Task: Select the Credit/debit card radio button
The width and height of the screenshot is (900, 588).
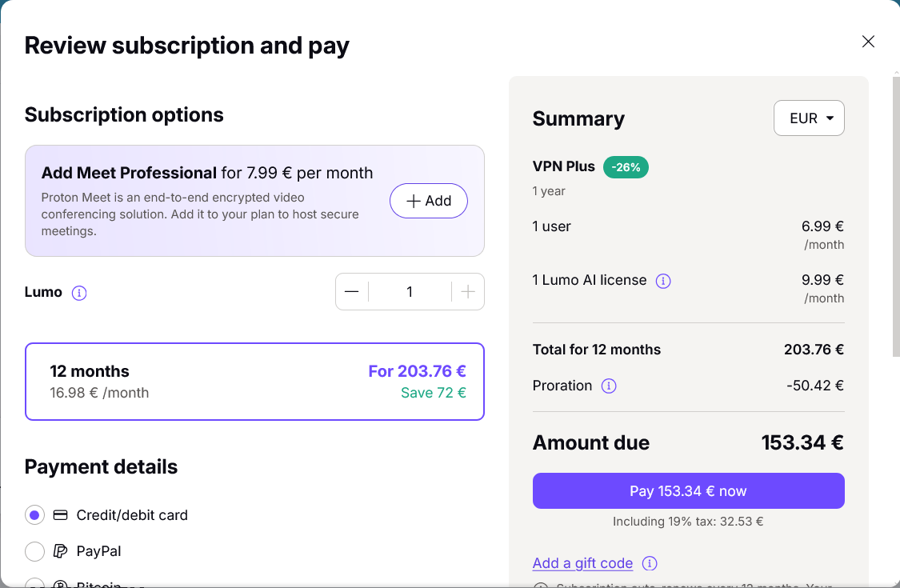Action: click(x=34, y=515)
